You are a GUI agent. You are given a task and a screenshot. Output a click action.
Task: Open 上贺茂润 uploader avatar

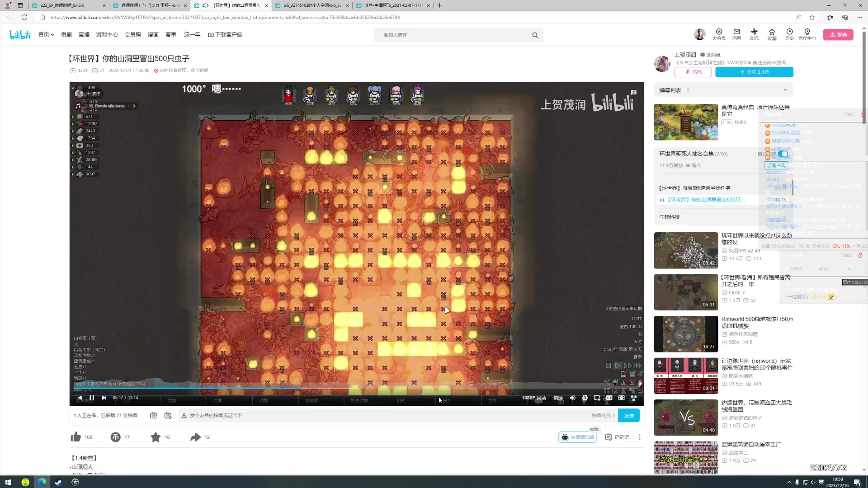662,64
